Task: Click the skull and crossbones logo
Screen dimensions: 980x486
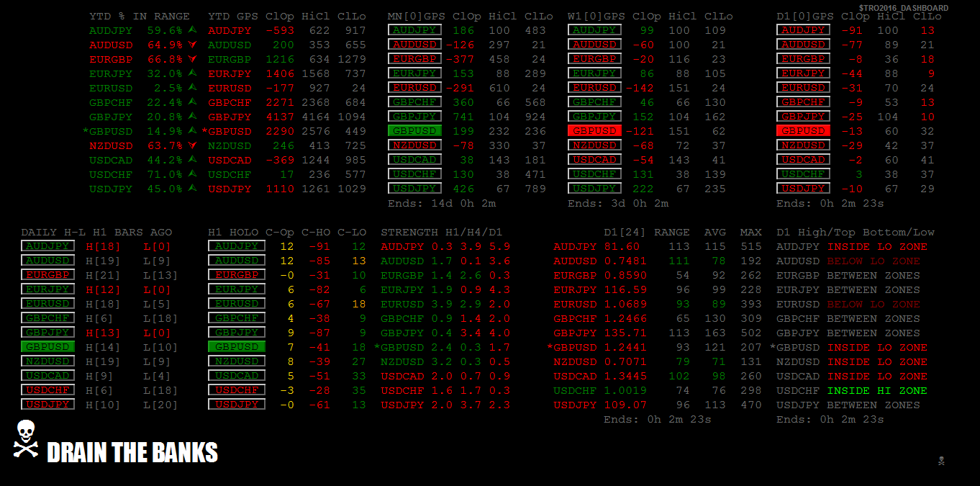Action: pyautogui.click(x=26, y=438)
